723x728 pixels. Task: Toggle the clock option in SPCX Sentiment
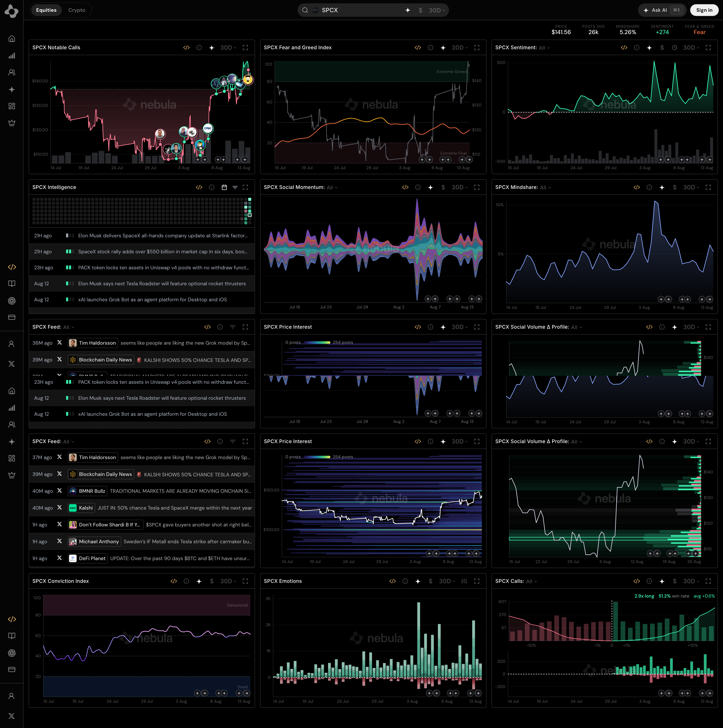click(674, 48)
